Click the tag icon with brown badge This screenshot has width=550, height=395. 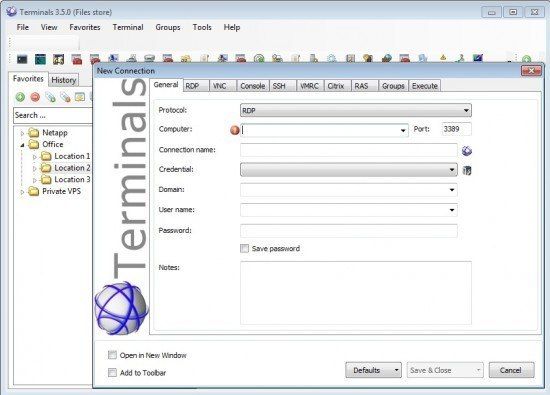(x=65, y=97)
